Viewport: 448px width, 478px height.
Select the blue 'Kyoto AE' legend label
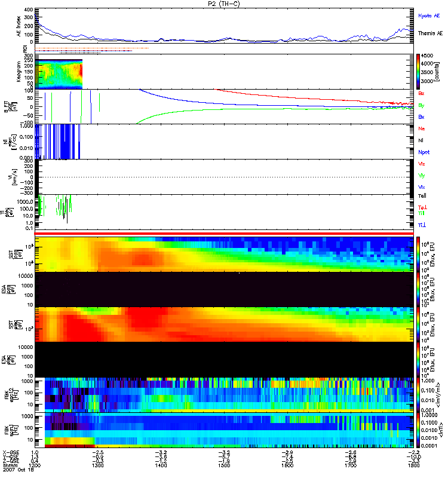[429, 16]
